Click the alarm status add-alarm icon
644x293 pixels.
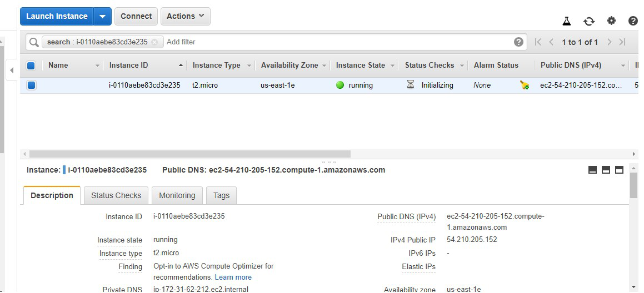pos(525,85)
